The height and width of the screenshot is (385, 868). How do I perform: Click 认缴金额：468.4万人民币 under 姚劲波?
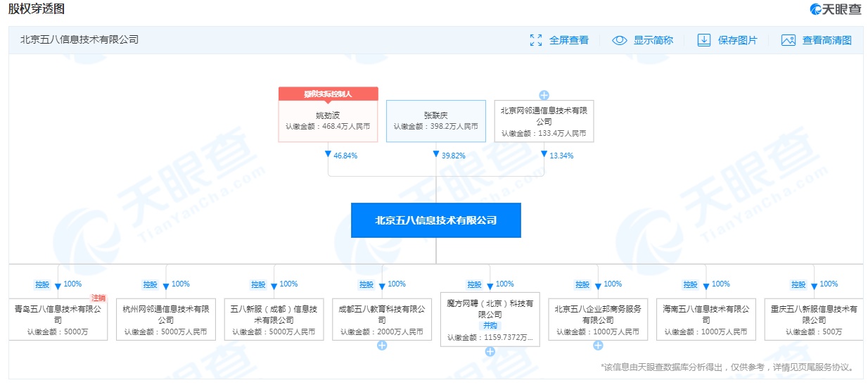click(328, 127)
